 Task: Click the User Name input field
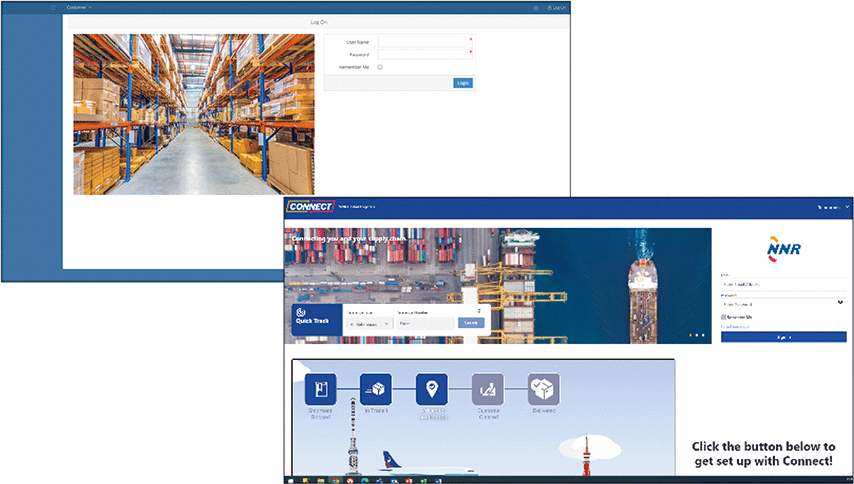pyautogui.click(x=422, y=42)
